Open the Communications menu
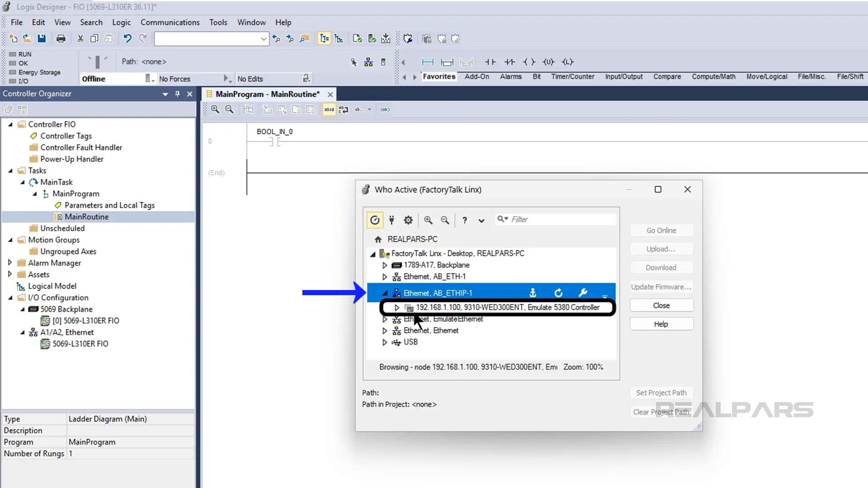Image resolution: width=868 pixels, height=488 pixels. (x=170, y=22)
